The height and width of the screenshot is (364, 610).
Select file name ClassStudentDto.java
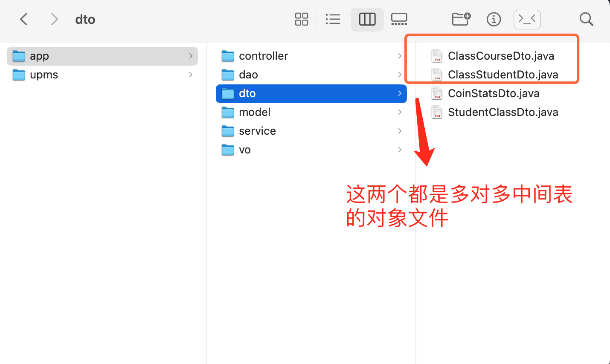tap(503, 75)
